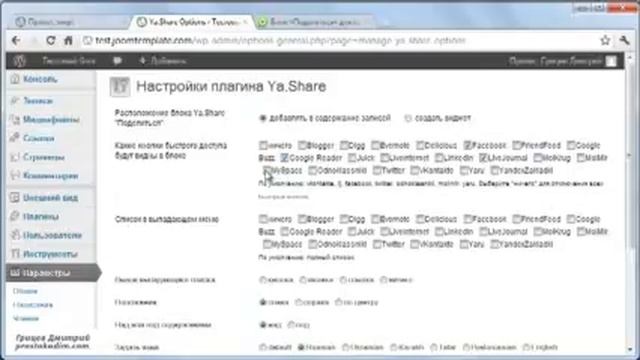This screenshot has height=360, width=640.
Task: Go back using browser back arrow
Action: (16, 40)
